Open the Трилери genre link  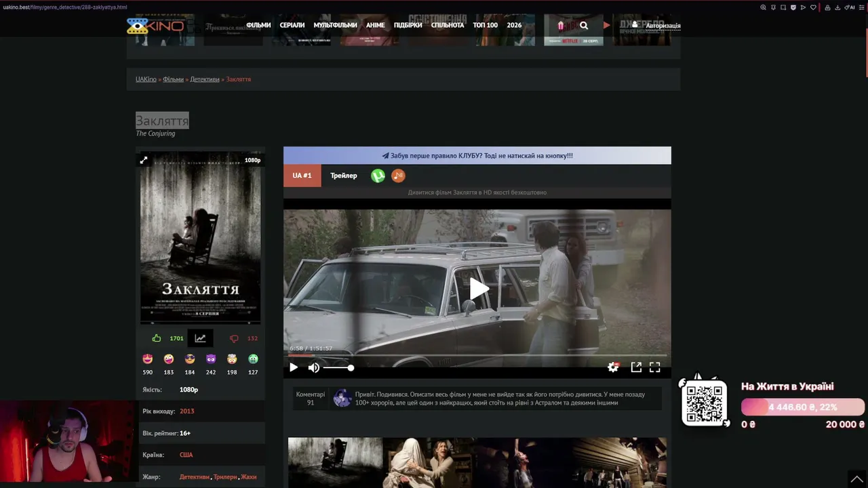(x=225, y=477)
